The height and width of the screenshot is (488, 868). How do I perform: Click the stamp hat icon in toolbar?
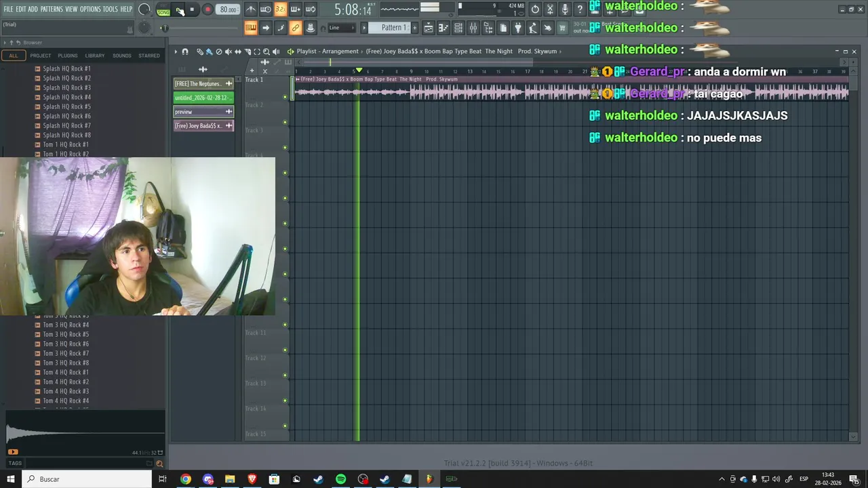click(310, 28)
